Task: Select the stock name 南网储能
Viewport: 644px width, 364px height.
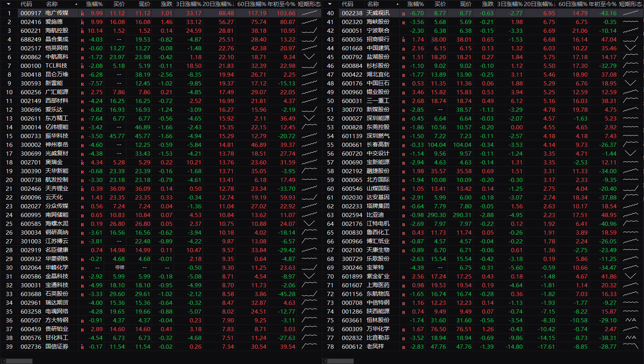Action: pyautogui.click(x=57, y=215)
